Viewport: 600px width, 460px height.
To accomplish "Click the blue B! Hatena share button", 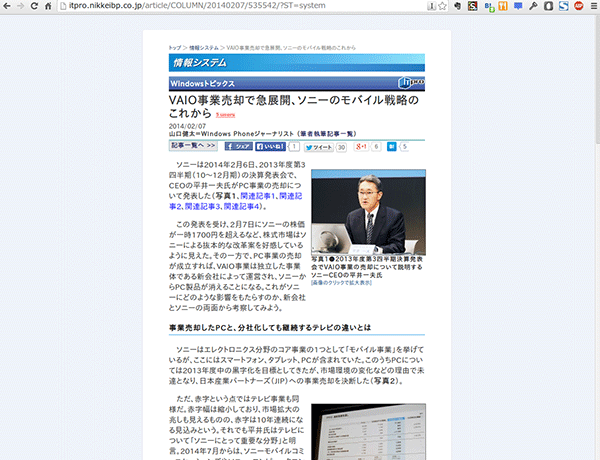I will (391, 147).
